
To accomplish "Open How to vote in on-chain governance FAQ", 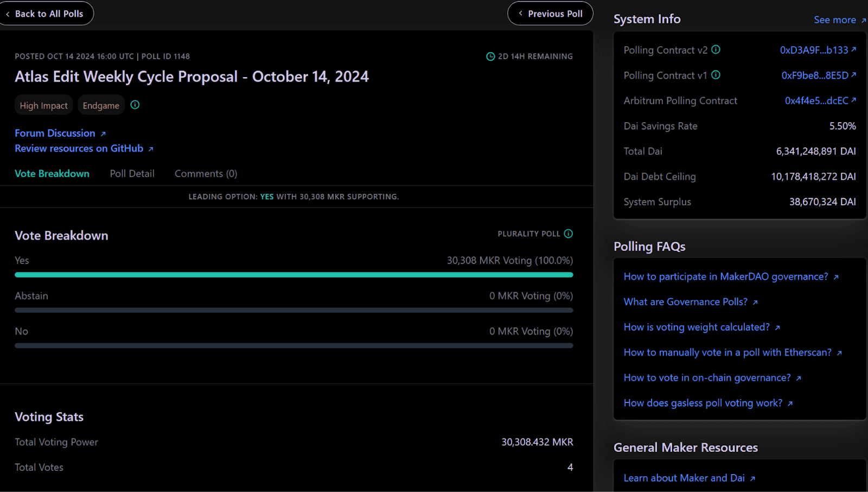I will pos(707,377).
